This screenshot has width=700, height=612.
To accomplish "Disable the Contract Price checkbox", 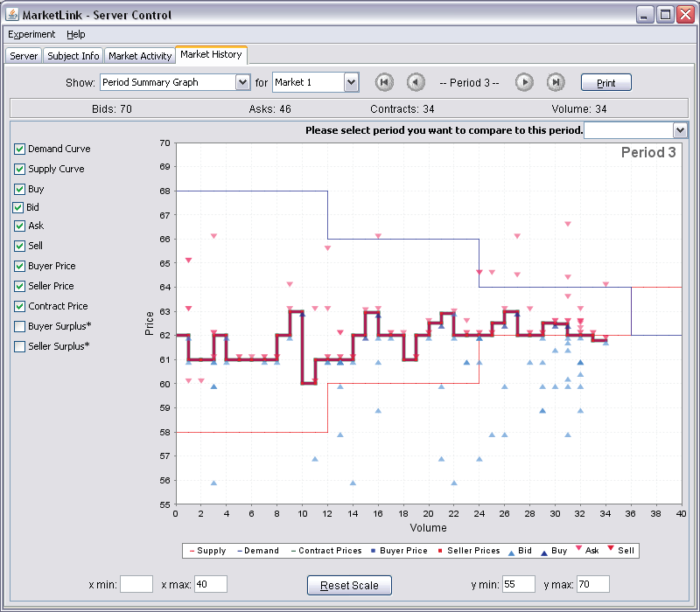I will (19, 307).
